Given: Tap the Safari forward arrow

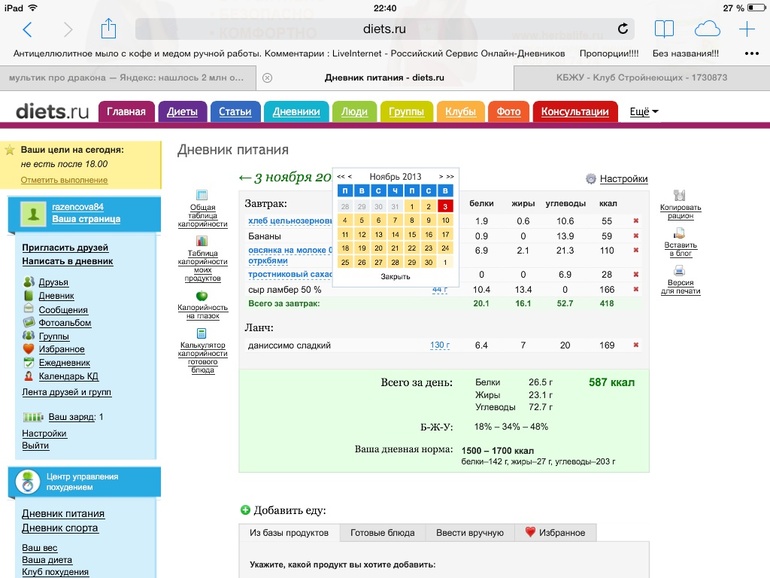Looking at the screenshot, I should coord(68,29).
